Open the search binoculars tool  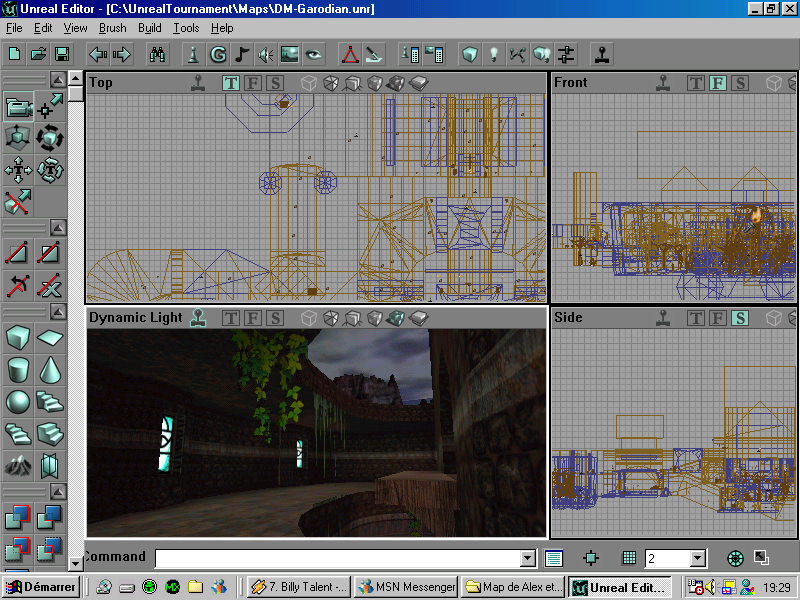(x=160, y=54)
